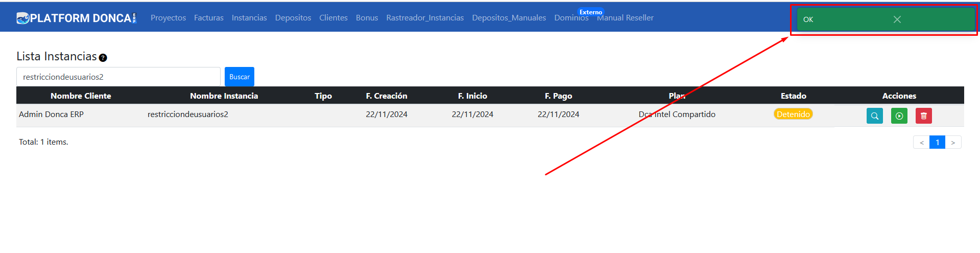This screenshot has height=253, width=980.
Task: Delete instance using red trash icon
Action: (923, 116)
